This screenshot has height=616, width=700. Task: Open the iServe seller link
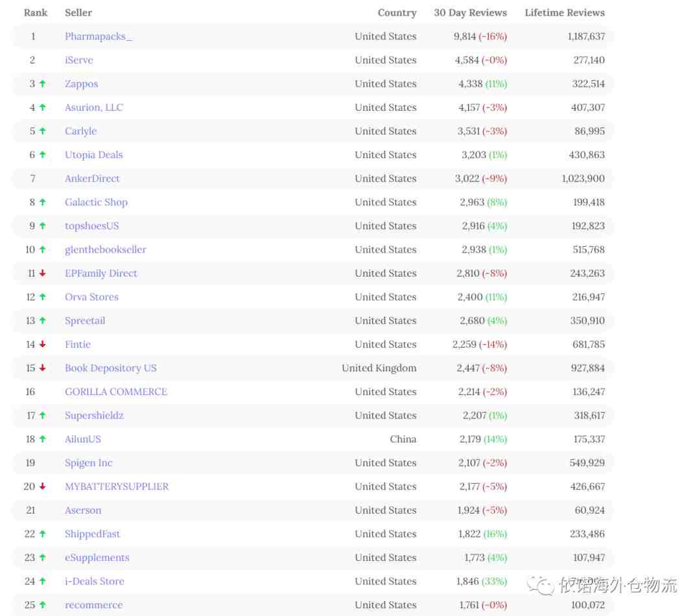tap(79, 60)
